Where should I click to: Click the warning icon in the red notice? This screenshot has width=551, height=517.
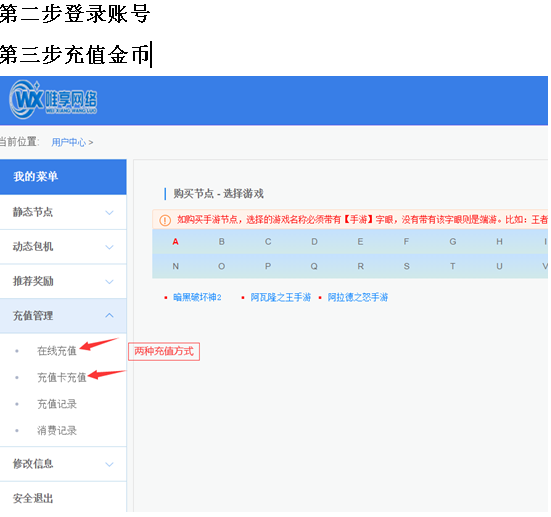165,220
